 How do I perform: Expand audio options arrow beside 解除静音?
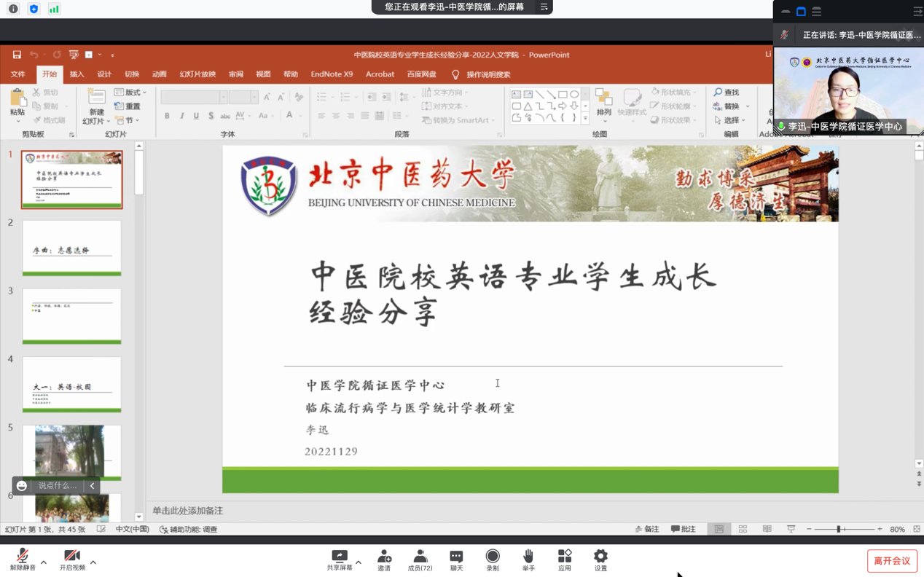pos(44,562)
